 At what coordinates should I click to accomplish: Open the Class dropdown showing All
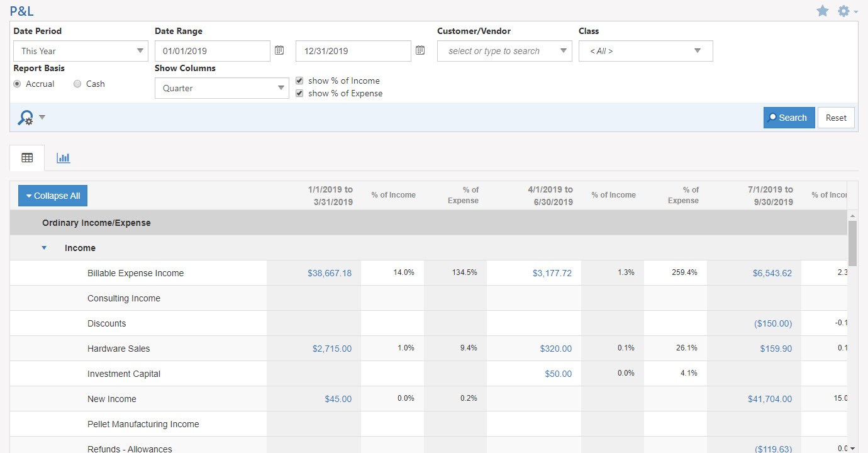pos(645,51)
